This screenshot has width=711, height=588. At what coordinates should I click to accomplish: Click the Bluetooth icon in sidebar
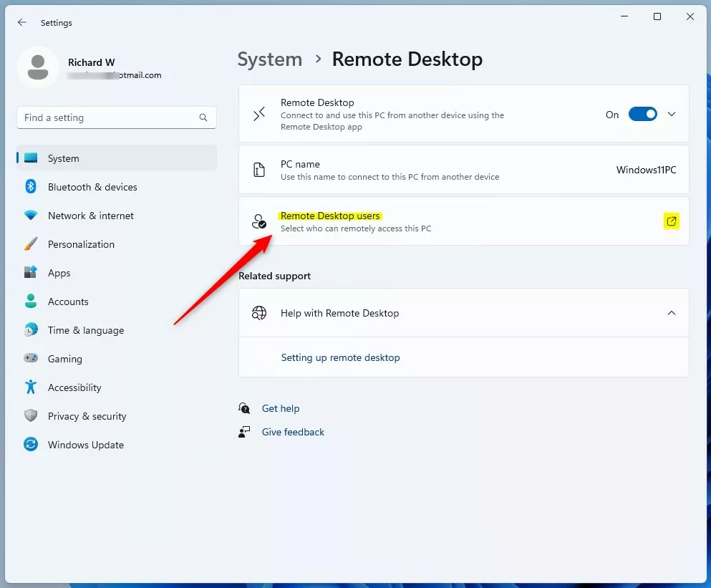click(x=30, y=186)
